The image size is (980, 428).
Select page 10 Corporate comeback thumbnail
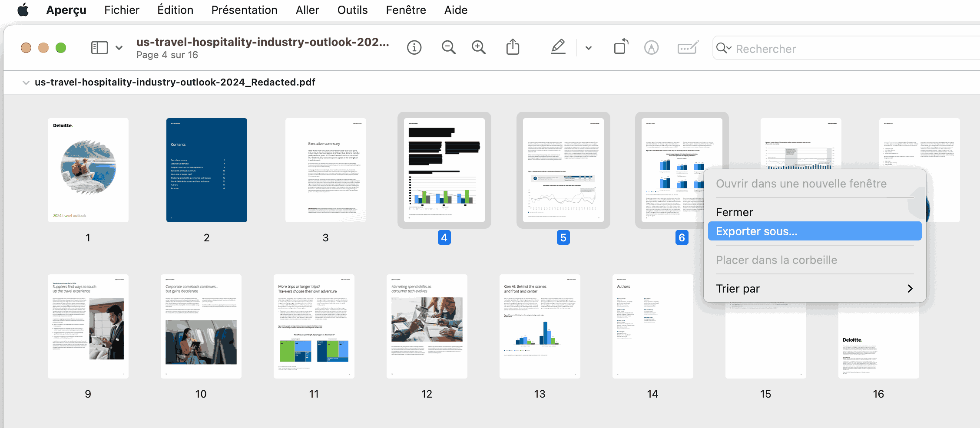click(x=201, y=326)
